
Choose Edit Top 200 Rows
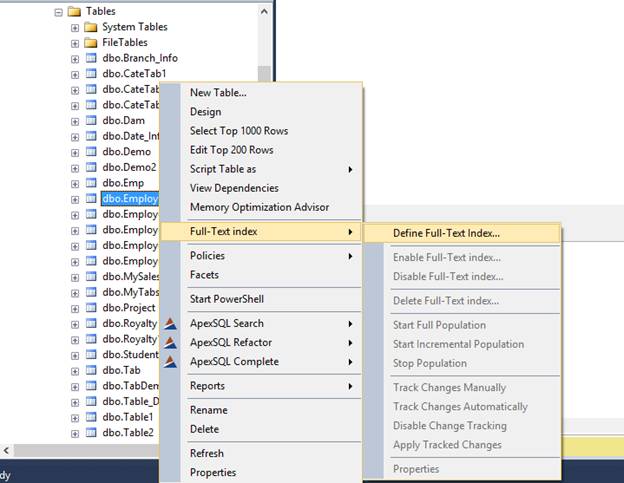coord(261,150)
